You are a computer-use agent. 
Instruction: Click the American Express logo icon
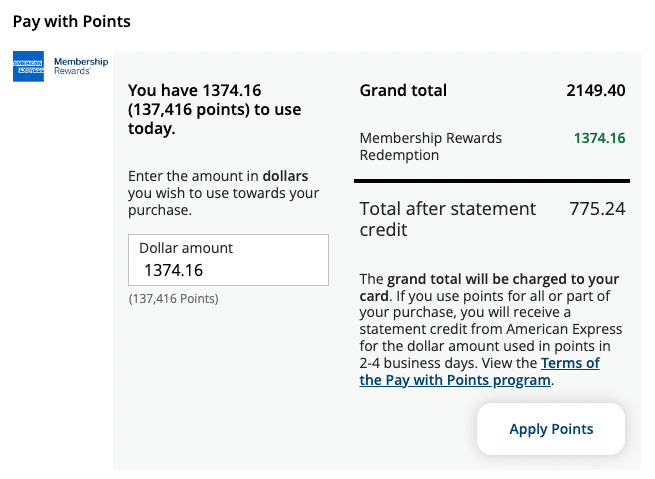pos(28,67)
